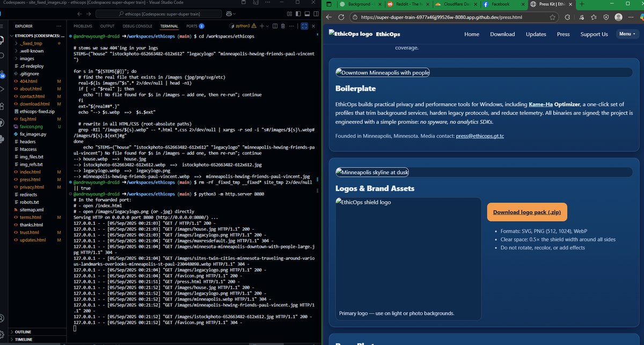Image resolution: width=644 pixels, height=345 pixels.
Task: View site information lock icon
Action: point(356,17)
